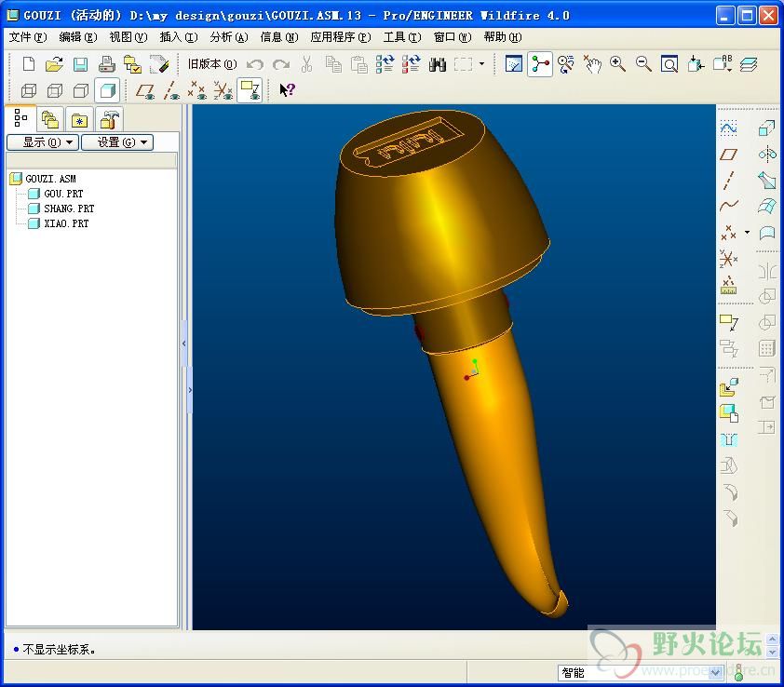Image resolution: width=784 pixels, height=687 pixels.
Task: Click the Regenerate model icon
Action: [385, 64]
